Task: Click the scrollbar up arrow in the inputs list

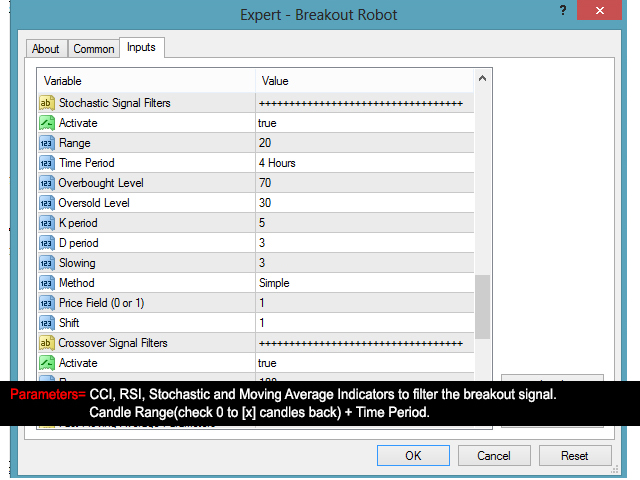Action: point(482,78)
